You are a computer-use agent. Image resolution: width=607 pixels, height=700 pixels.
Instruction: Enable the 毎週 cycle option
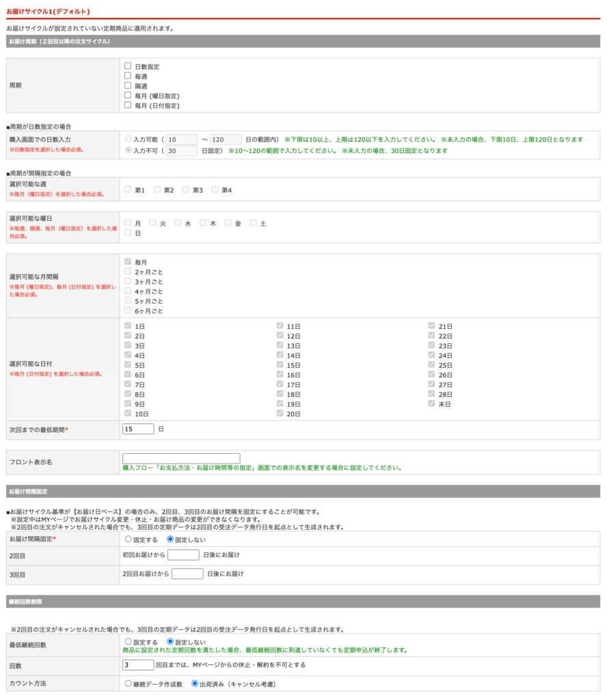click(x=128, y=76)
